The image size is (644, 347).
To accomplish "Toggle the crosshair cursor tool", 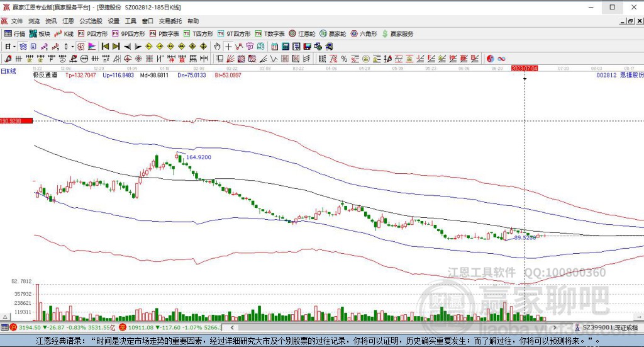I will click(x=228, y=47).
